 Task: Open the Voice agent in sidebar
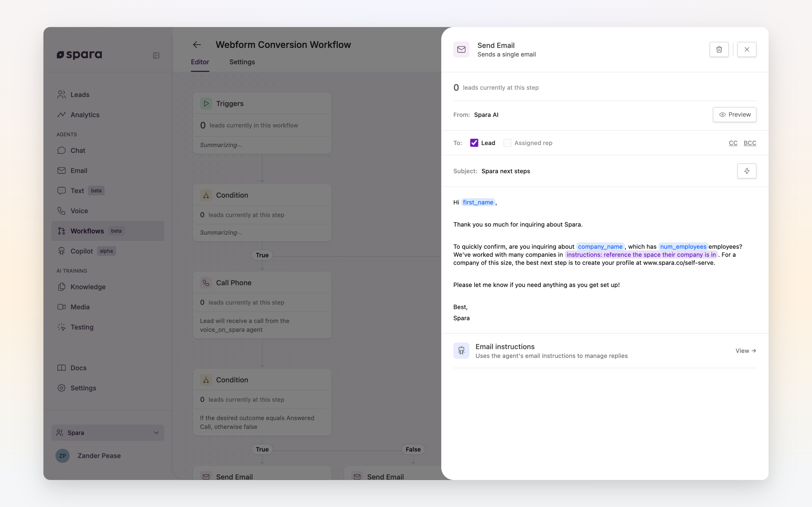click(79, 211)
